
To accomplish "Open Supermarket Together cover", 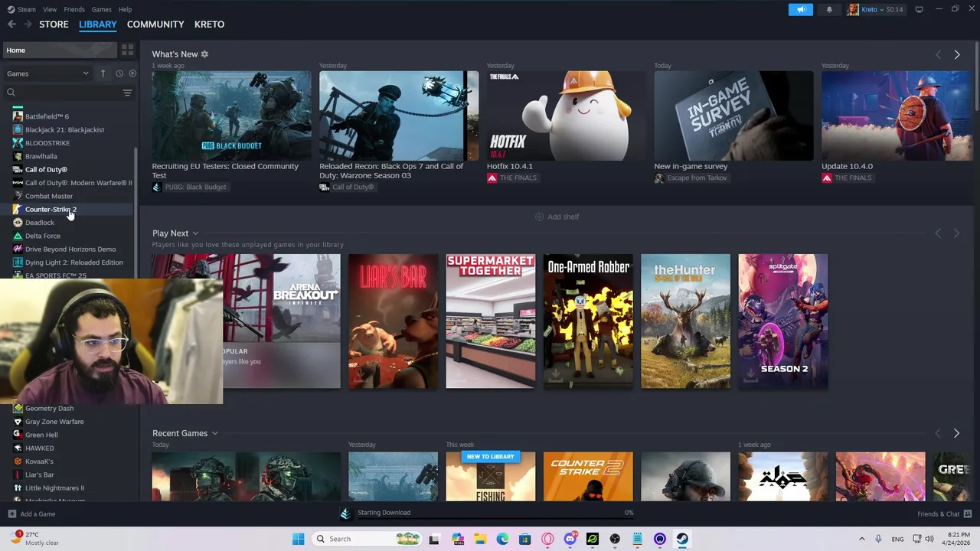I will 491,321.
